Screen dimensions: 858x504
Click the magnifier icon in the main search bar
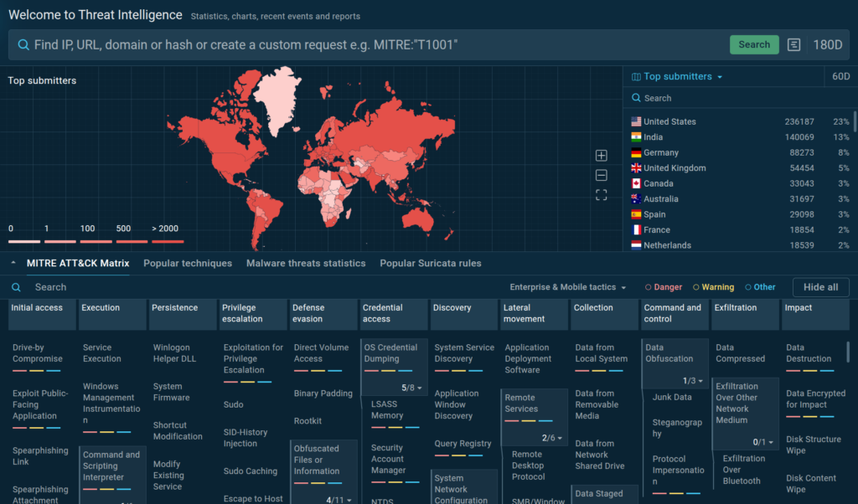tap(23, 44)
